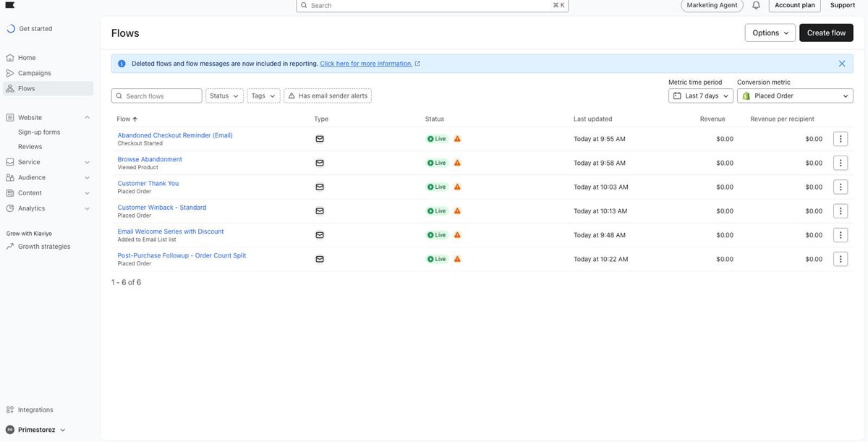
Task: Click the Analytics sidebar icon
Action: (10, 208)
